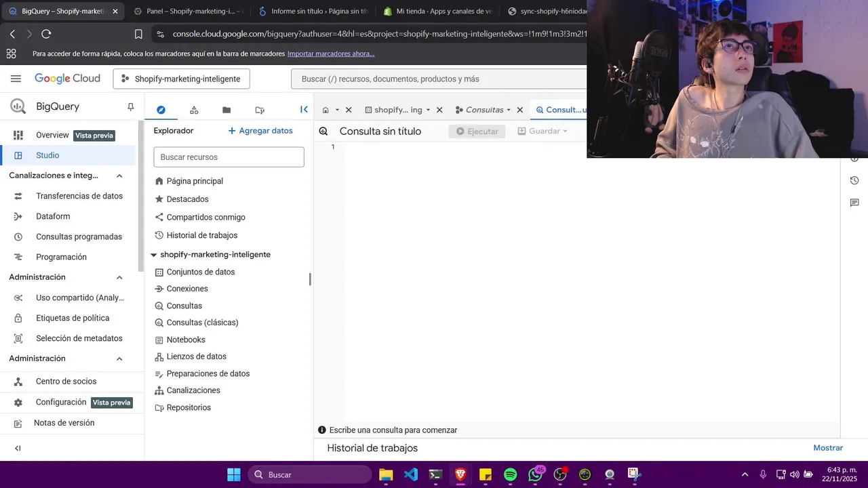This screenshot has width=868, height=488.
Task: Reload the browser page
Action: point(46,34)
